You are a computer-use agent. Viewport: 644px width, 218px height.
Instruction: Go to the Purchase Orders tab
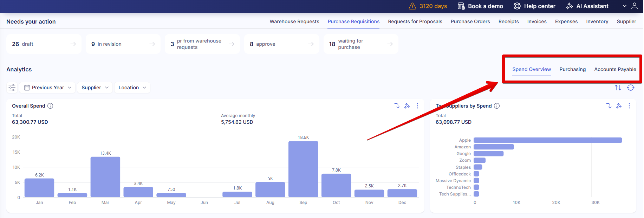pyautogui.click(x=470, y=21)
